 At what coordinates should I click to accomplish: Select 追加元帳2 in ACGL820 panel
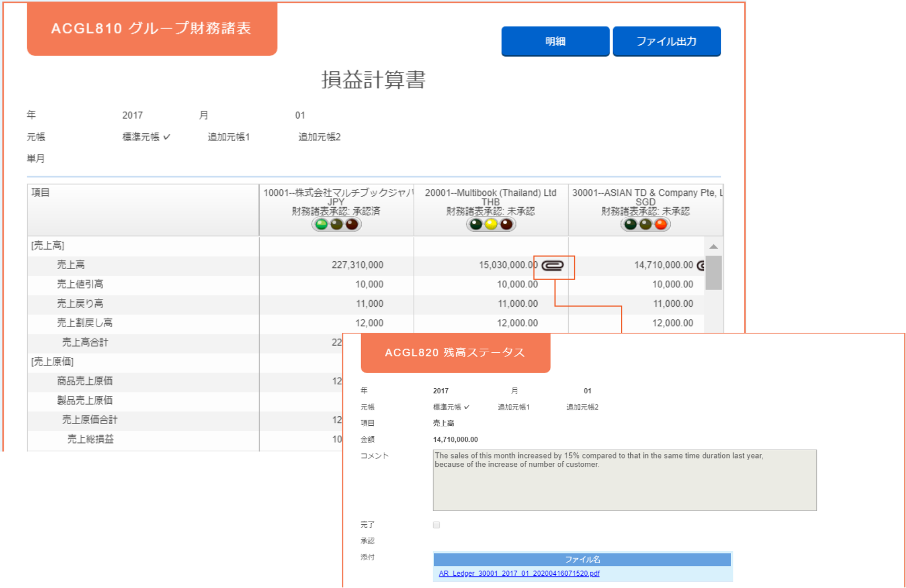[582, 407]
